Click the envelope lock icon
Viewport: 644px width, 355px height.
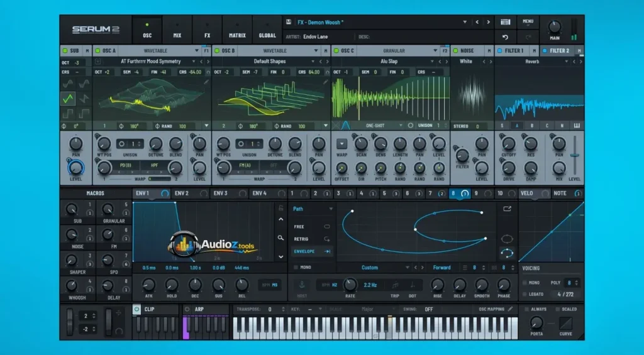pyautogui.click(x=281, y=208)
